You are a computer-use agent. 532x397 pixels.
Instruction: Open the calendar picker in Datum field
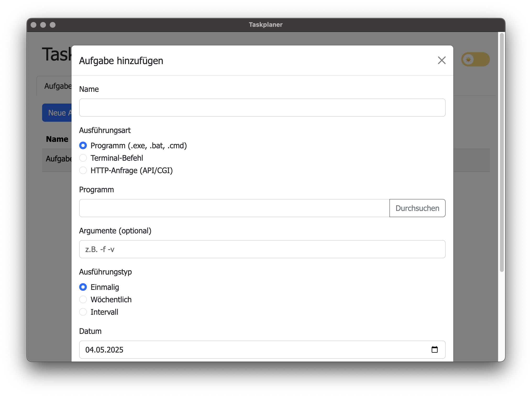[434, 349]
